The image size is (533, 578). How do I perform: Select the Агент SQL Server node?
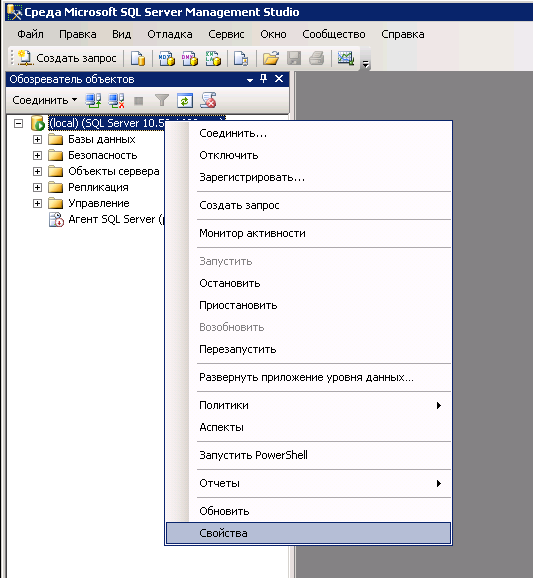pos(116,219)
